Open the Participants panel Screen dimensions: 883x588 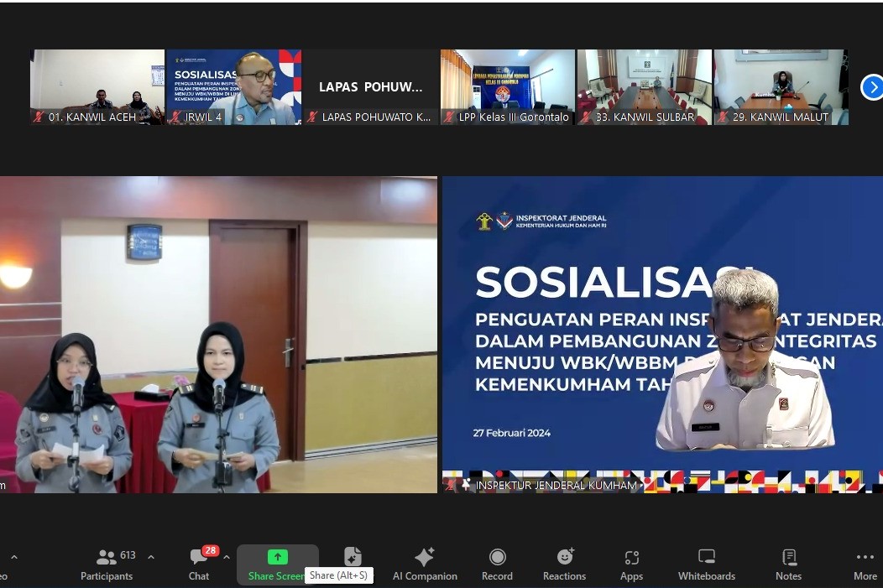[x=107, y=565]
